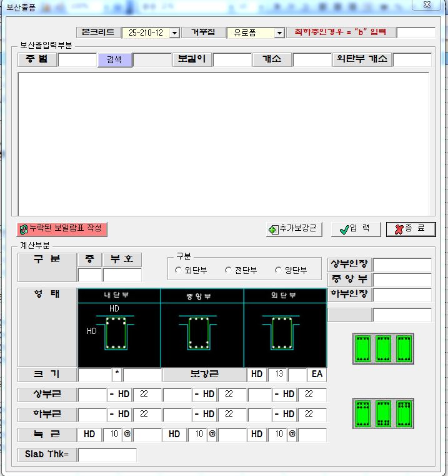This screenshot has height=476, width=448.
Task: Focus the 상부인장 value field
Action: (402, 265)
